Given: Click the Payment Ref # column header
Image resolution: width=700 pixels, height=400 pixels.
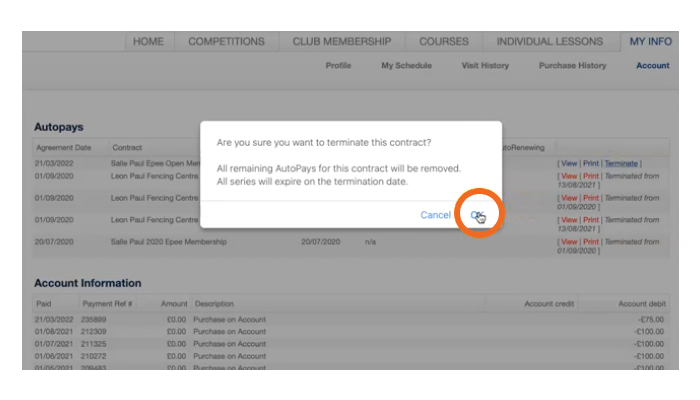Looking at the screenshot, I should coord(107,303).
